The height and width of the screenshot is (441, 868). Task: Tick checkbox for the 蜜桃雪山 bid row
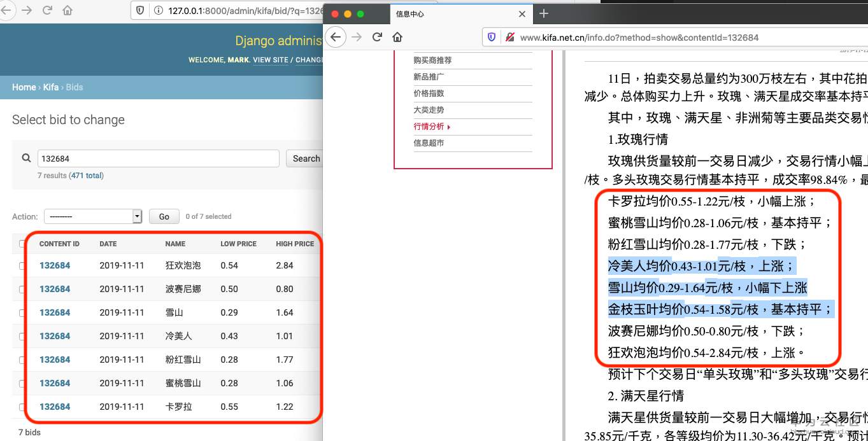[x=22, y=383]
